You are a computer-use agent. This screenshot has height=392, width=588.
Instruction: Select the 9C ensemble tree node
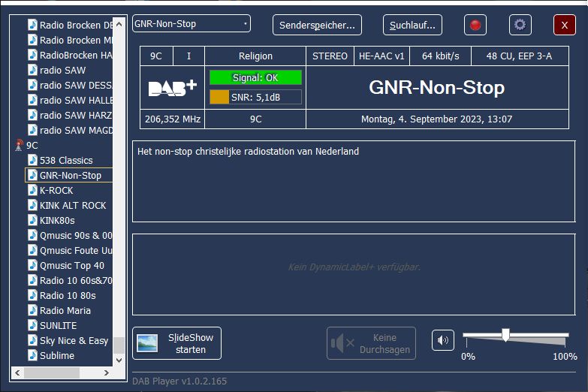(32, 146)
